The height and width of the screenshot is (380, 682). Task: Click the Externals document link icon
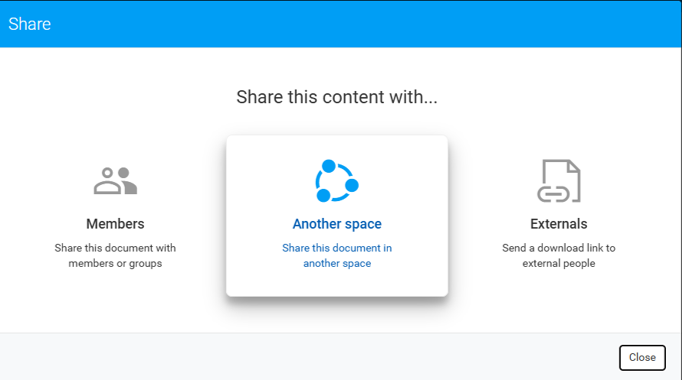(x=559, y=181)
